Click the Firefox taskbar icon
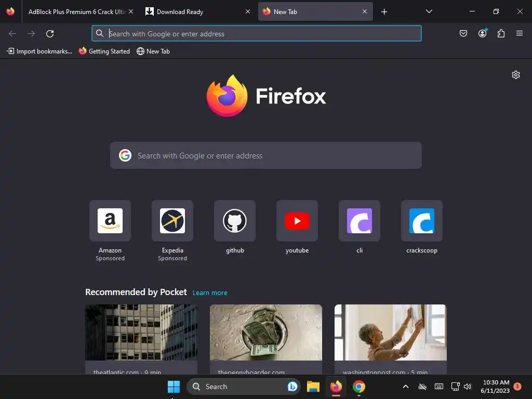The width and height of the screenshot is (532, 399). pos(336,387)
